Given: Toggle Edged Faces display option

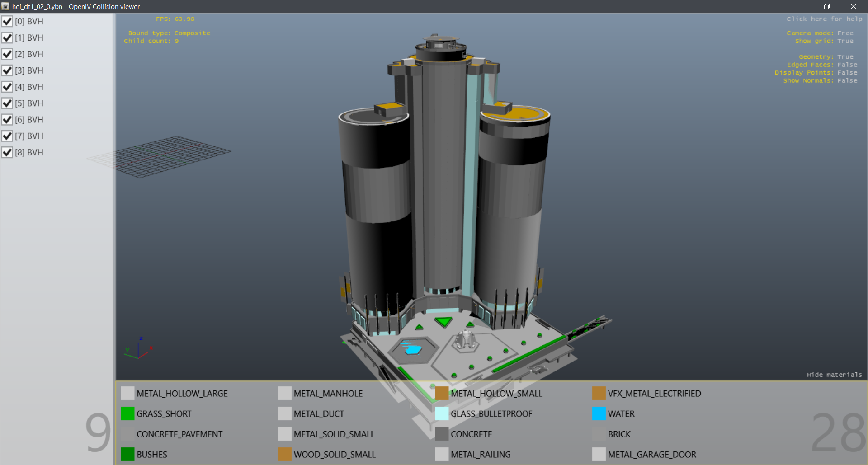Looking at the screenshot, I should pyautogui.click(x=821, y=65).
